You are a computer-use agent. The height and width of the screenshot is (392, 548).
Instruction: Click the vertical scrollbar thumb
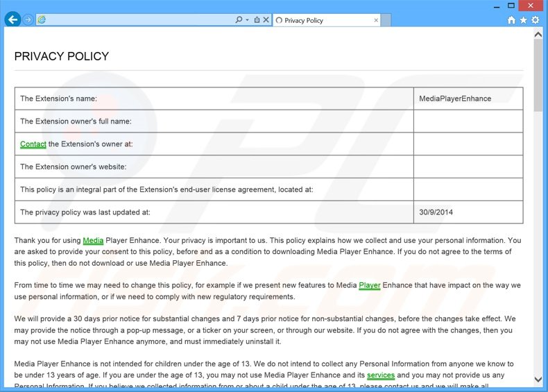[538, 75]
